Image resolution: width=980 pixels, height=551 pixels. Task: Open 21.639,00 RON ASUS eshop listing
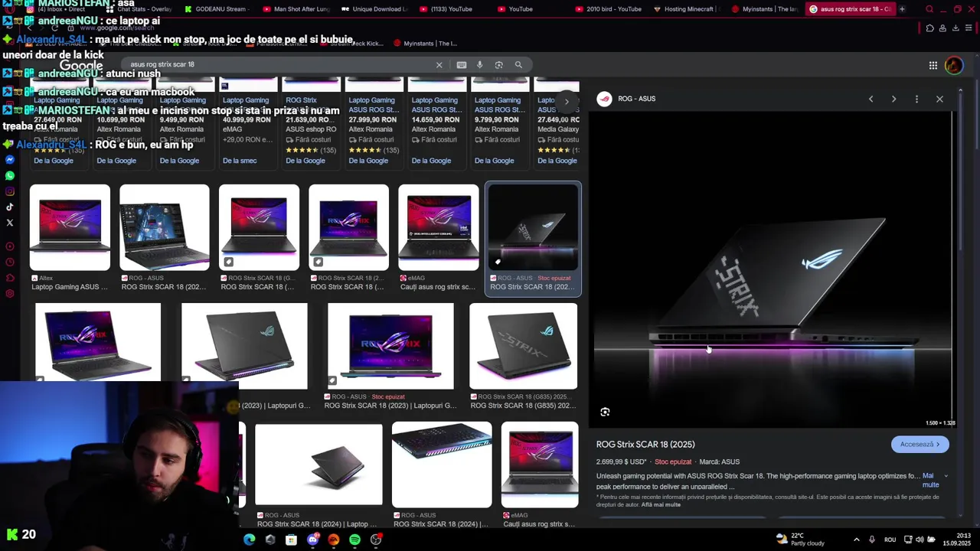310,121
